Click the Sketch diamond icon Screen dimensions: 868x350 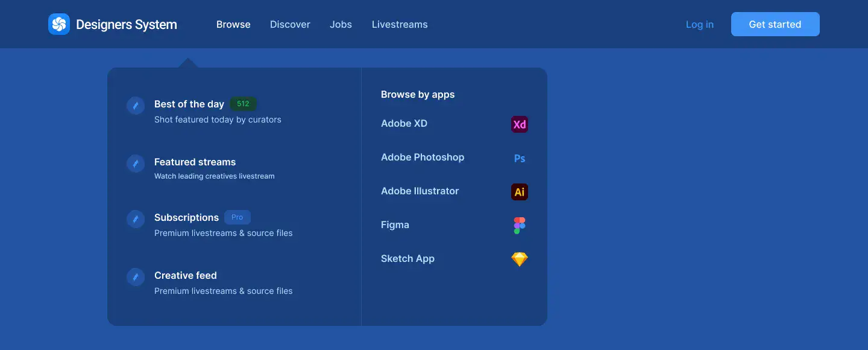(520, 259)
